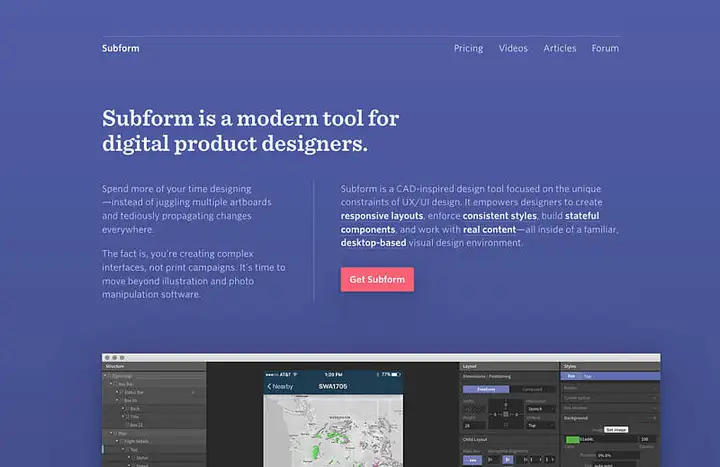The height and width of the screenshot is (467, 720).
Task: Click the map in the phone preview
Action: [x=333, y=431]
